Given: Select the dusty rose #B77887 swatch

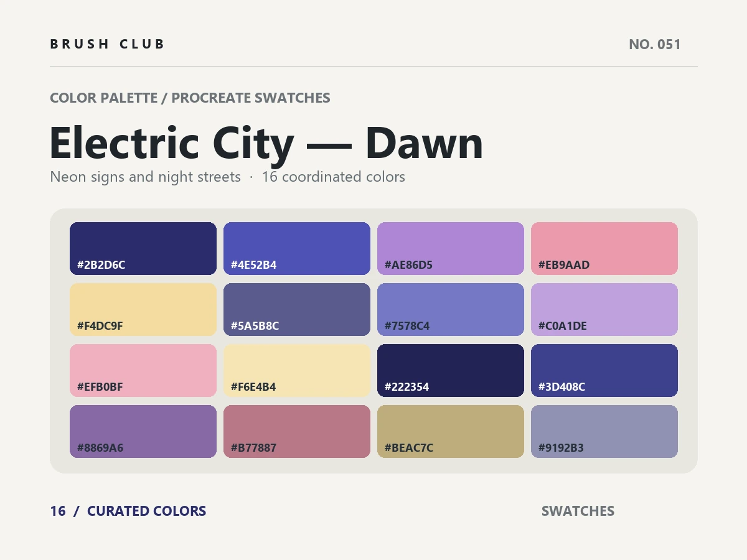Looking at the screenshot, I should (297, 432).
